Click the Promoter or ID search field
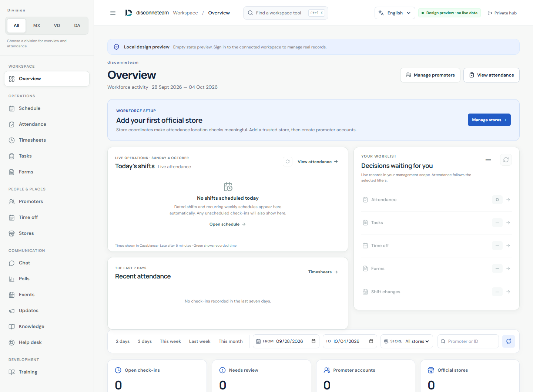Screen dimensions: 533x392 468,341
